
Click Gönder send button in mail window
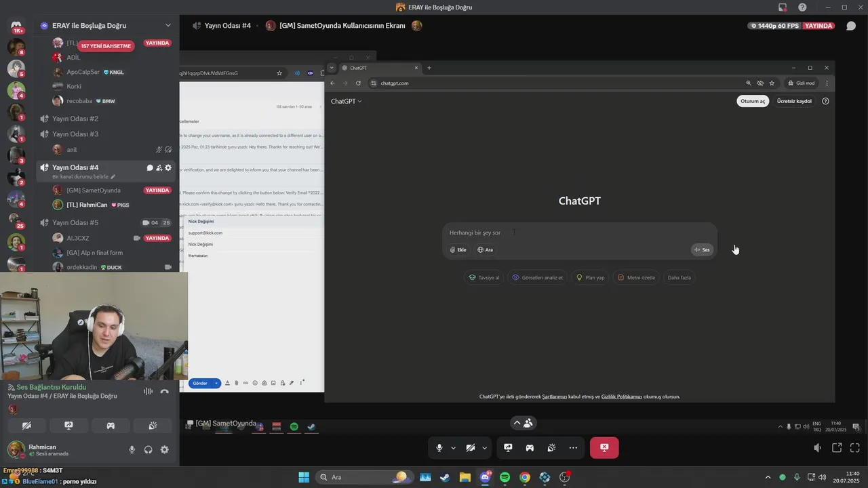click(200, 383)
